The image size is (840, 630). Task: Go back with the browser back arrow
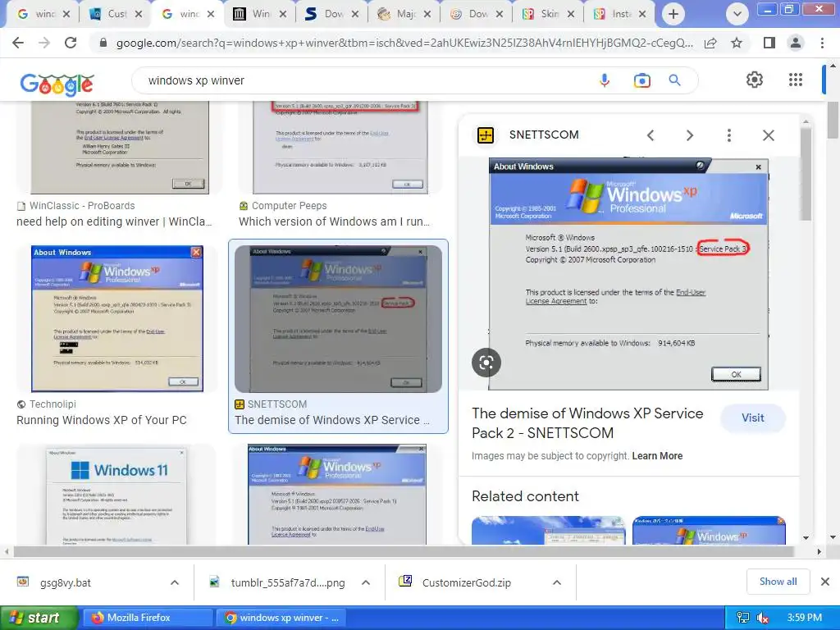click(18, 43)
